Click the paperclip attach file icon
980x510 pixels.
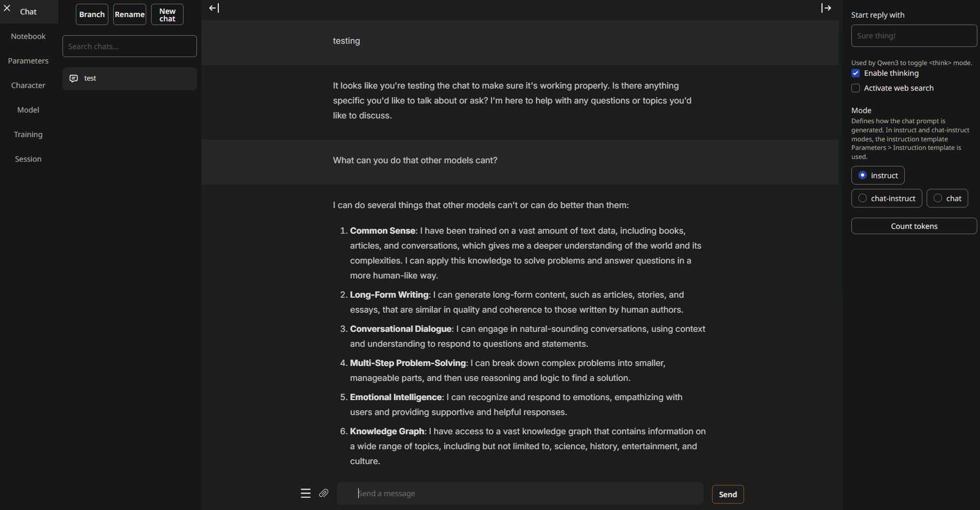click(x=324, y=493)
